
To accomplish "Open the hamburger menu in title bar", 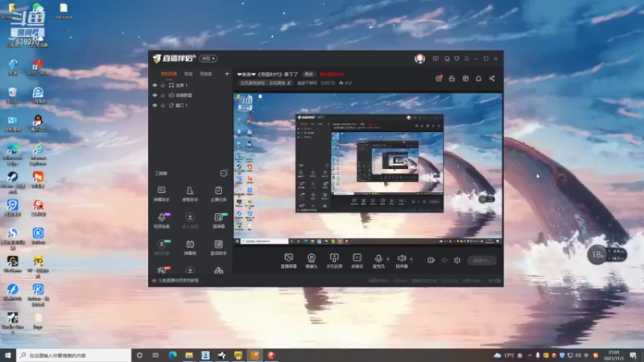I will pyautogui.click(x=466, y=59).
